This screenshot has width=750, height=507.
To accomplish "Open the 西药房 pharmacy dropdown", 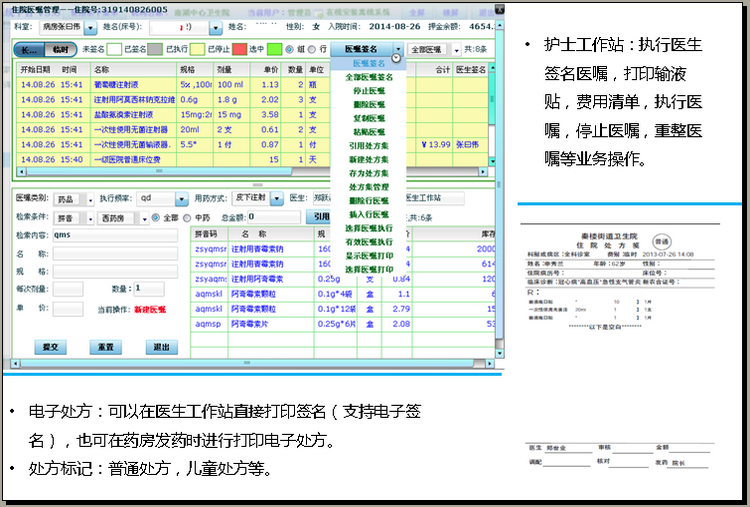I will pyautogui.click(x=144, y=219).
